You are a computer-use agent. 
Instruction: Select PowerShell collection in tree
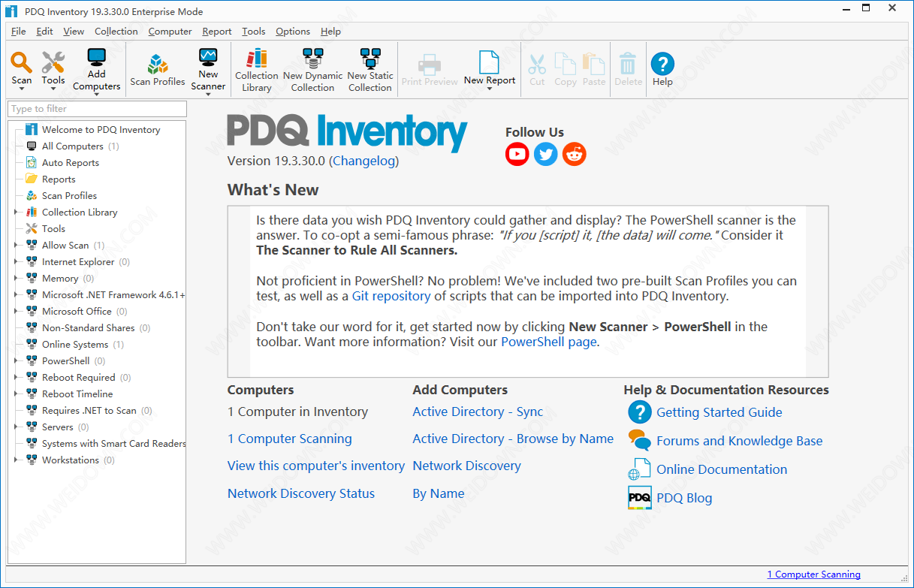[x=65, y=361]
